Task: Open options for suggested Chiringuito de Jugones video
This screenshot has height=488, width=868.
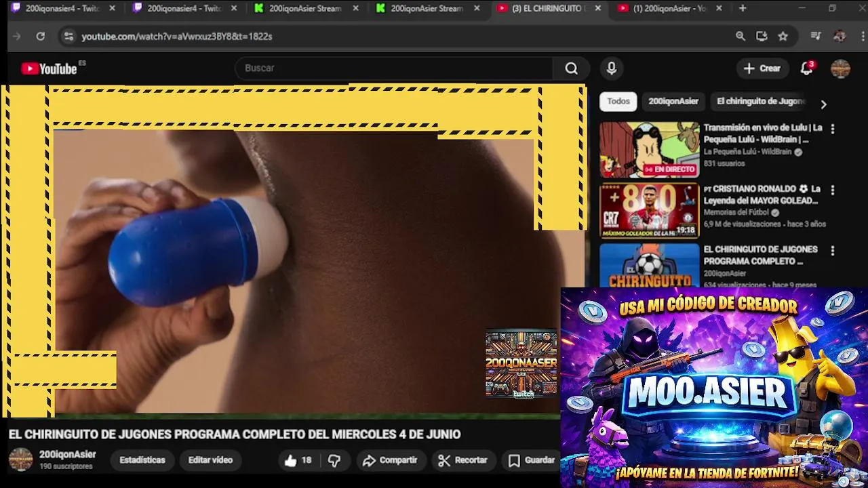Action: point(833,251)
